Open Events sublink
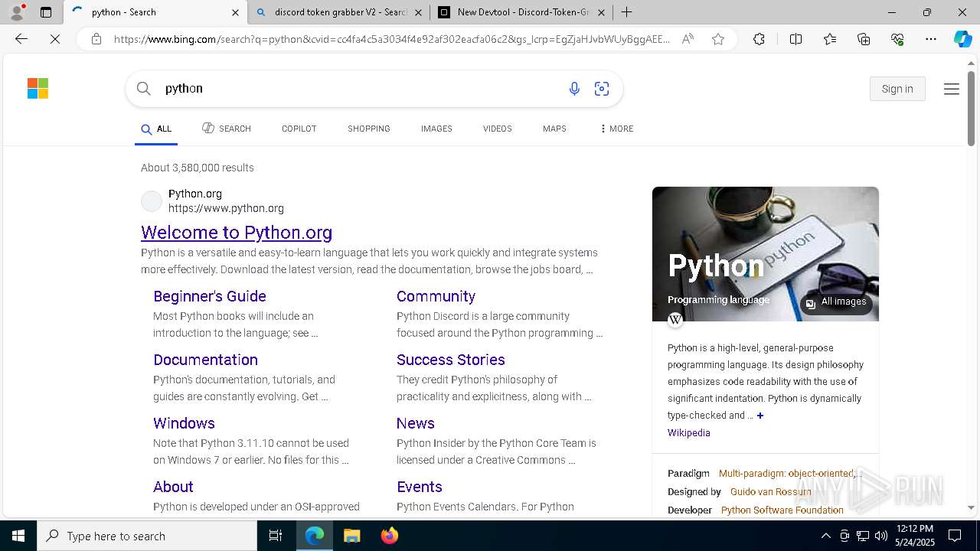 pyautogui.click(x=420, y=487)
